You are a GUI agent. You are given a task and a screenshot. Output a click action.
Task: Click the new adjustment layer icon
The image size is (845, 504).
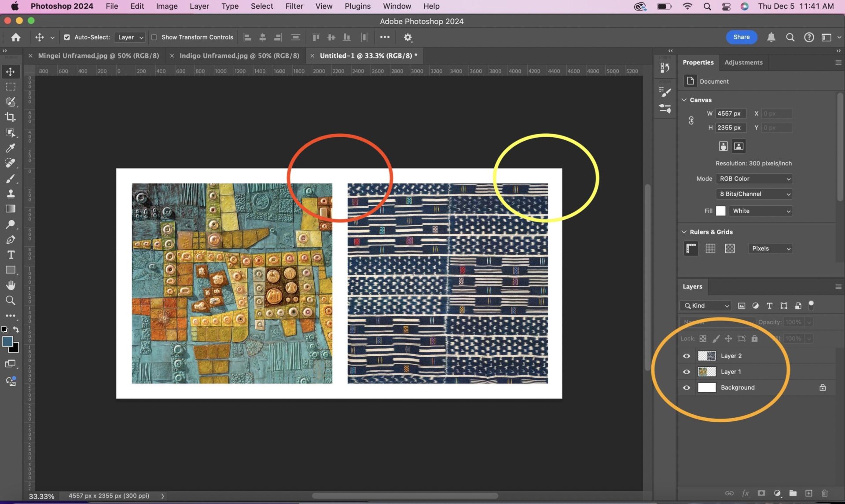tap(777, 493)
